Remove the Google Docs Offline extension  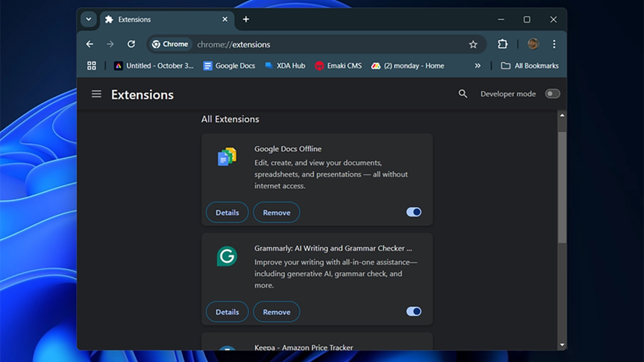tap(277, 213)
